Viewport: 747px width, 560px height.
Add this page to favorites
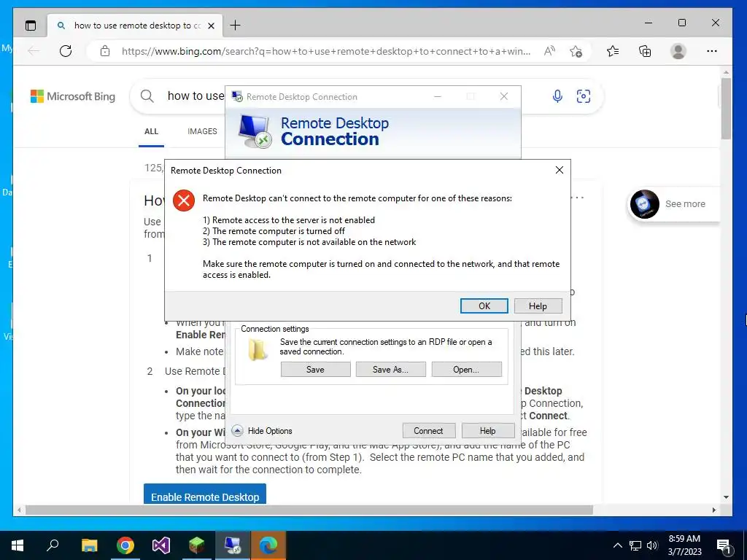576,51
